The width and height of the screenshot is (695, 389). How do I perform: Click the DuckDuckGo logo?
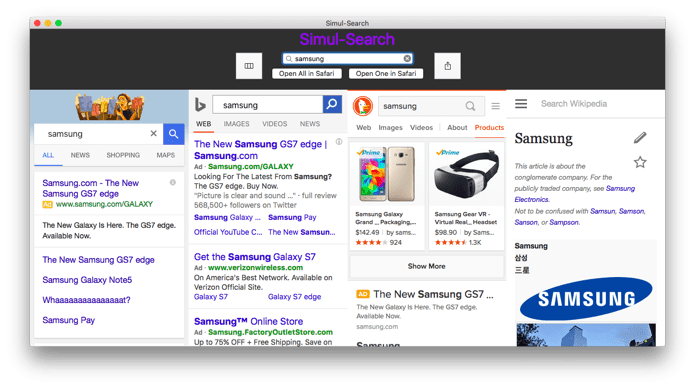point(363,106)
